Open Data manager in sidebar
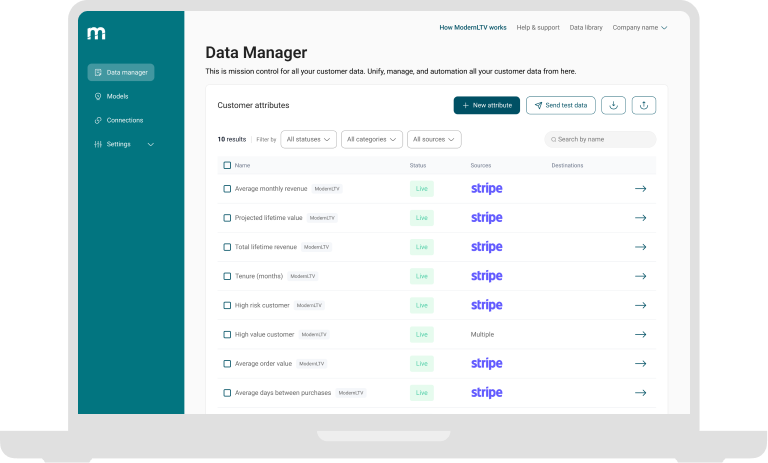 click(x=121, y=73)
